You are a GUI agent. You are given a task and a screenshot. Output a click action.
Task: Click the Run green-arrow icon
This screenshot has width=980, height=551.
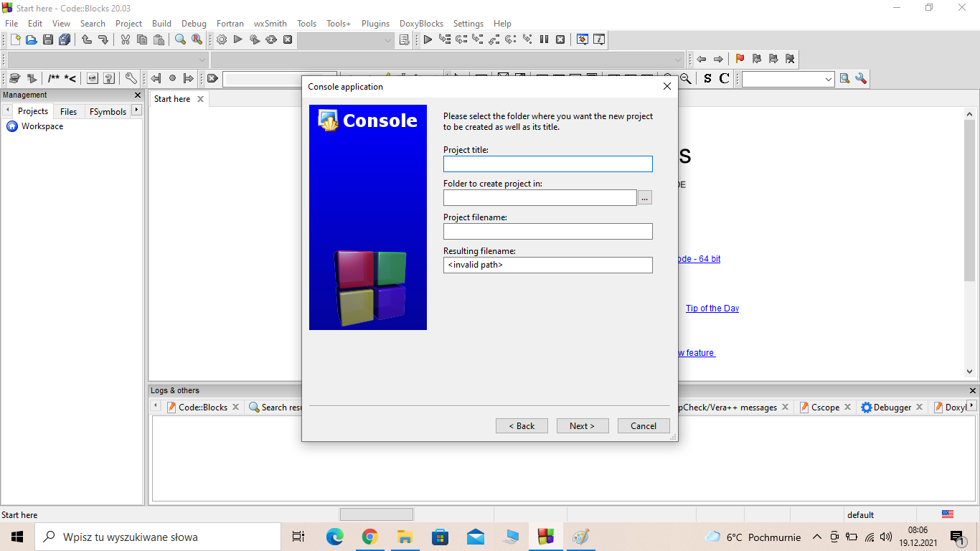(238, 40)
